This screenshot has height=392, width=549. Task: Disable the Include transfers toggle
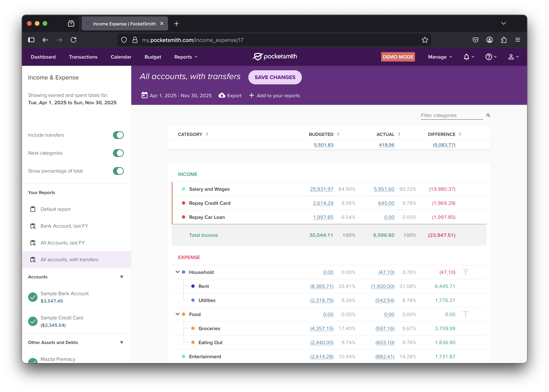click(118, 135)
